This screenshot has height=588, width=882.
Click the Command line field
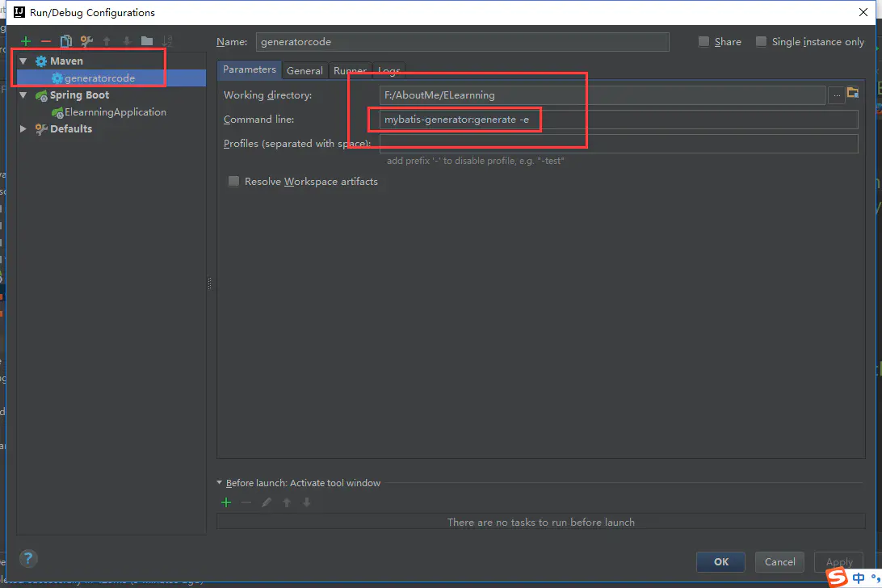tap(619, 120)
